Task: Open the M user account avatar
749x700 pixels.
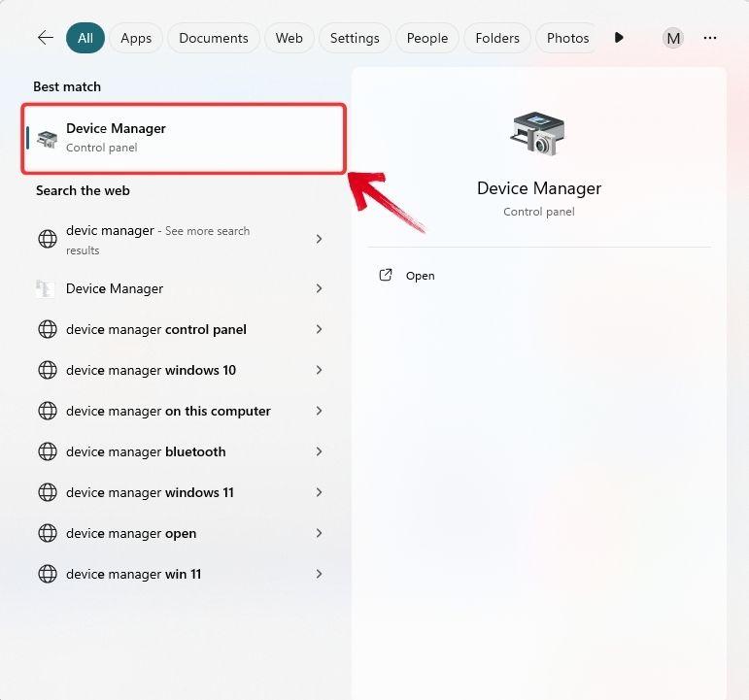Action: coord(673,38)
